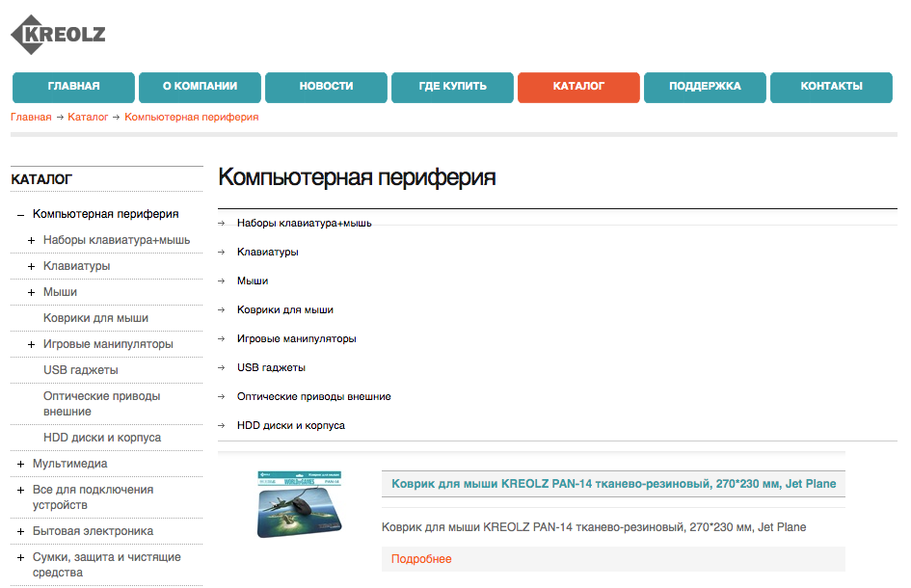Expand Мыши in the sidebar
This screenshot has height=588, width=911.
32,293
